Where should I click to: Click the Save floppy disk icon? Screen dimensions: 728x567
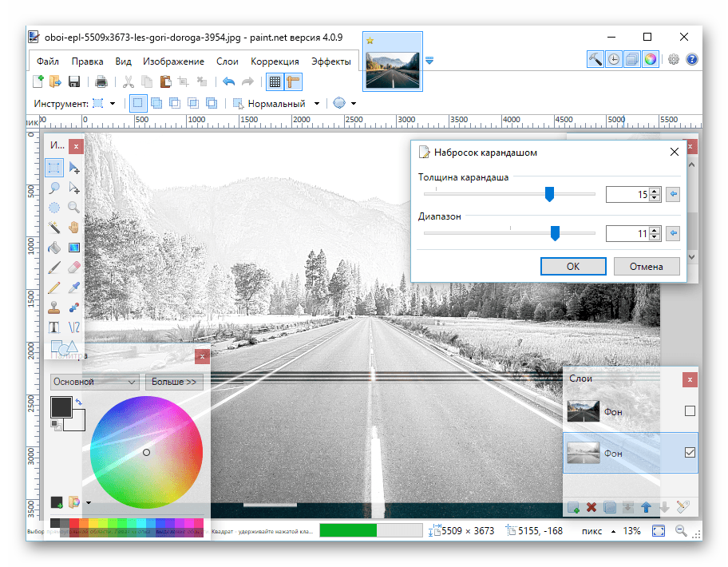click(74, 81)
